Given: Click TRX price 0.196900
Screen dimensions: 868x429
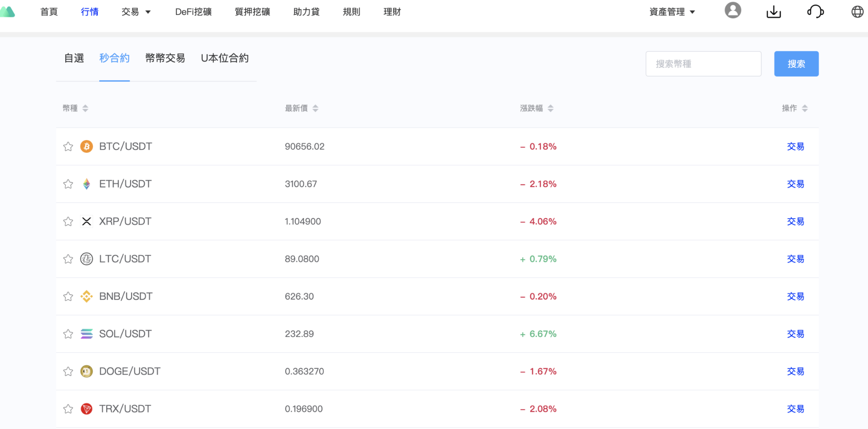Looking at the screenshot, I should click(304, 409).
